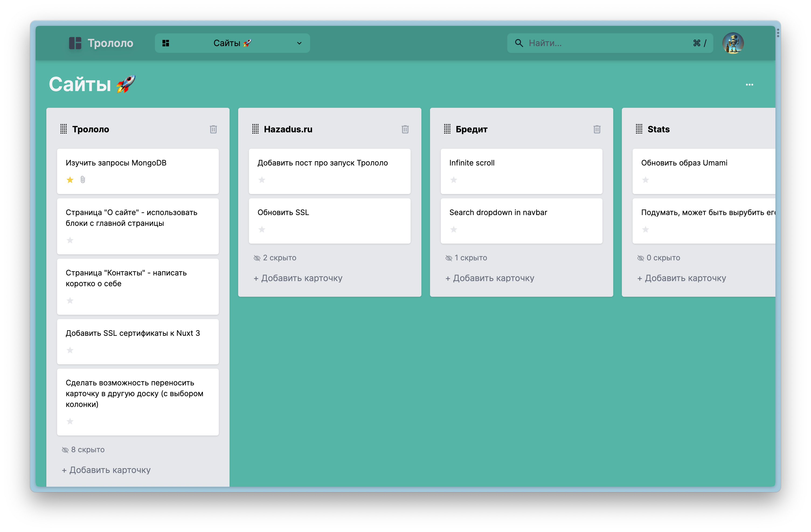
Task: Click the delete icon on Бредит column
Action: pos(597,129)
